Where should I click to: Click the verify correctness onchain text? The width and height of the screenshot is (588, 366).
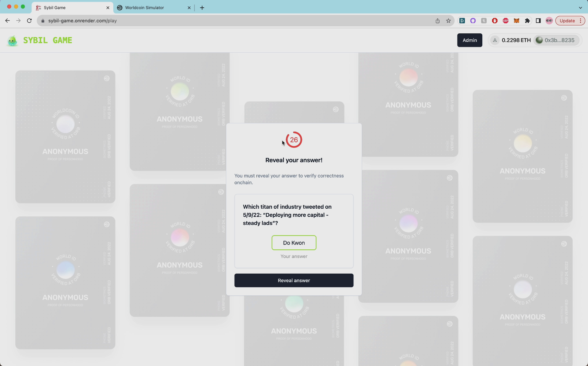(289, 179)
